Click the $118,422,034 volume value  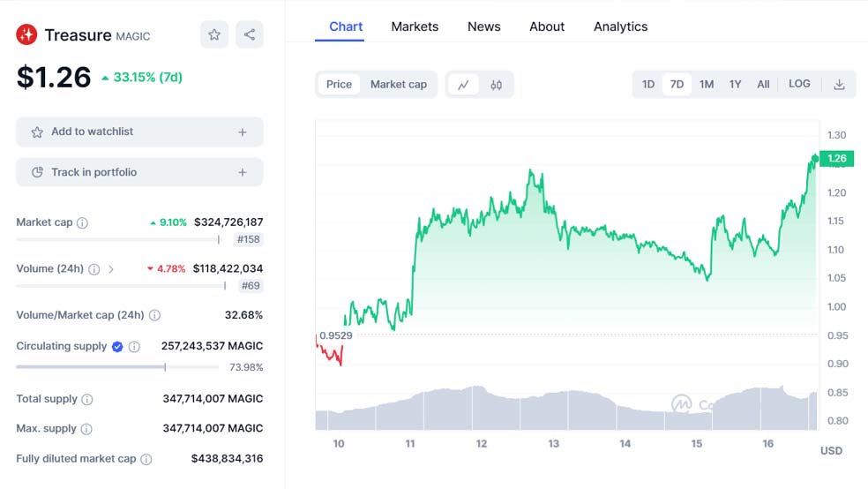pyautogui.click(x=228, y=268)
